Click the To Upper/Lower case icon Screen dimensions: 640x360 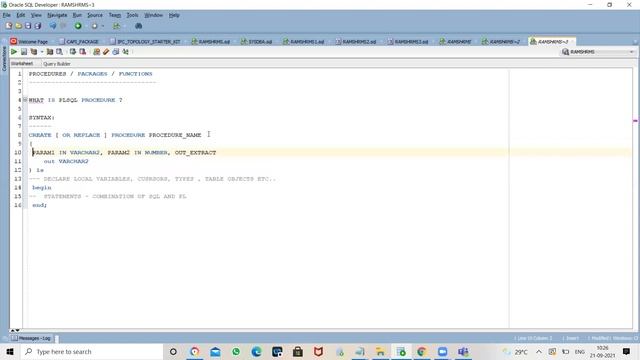pyautogui.click(x=125, y=52)
